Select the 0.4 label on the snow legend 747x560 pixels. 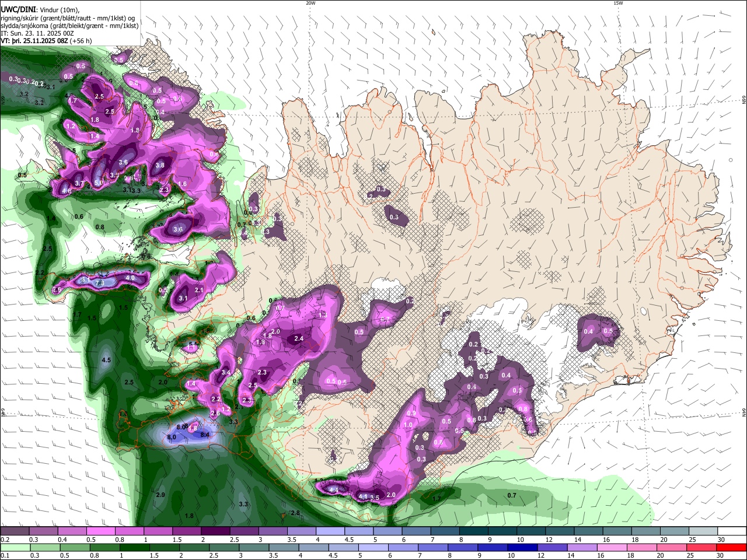click(62, 540)
